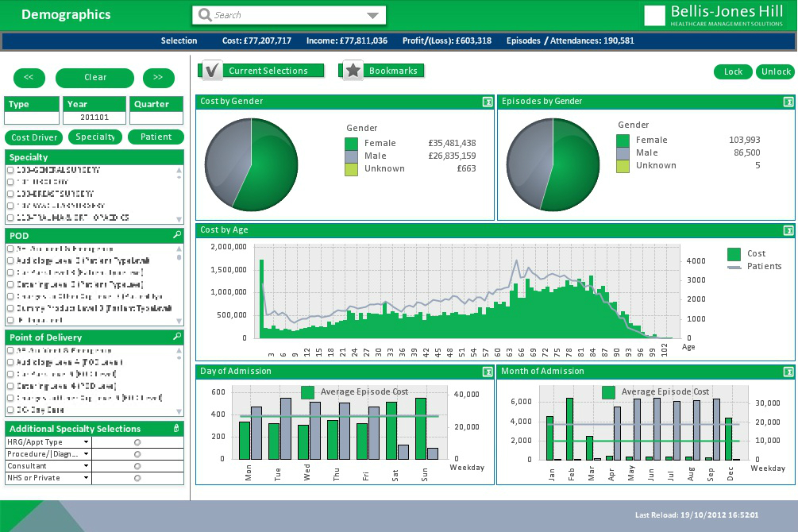Tick the first Specialty checkbox
798x532 pixels.
point(10,170)
